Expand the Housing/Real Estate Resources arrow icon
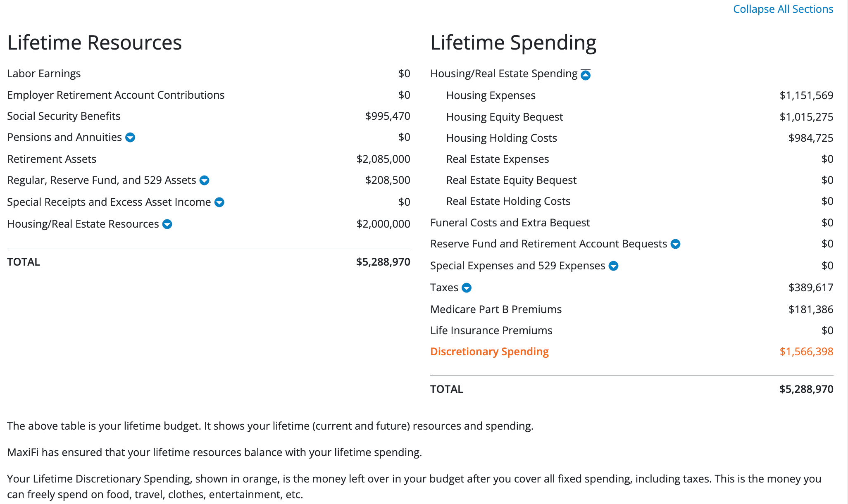The height and width of the screenshot is (504, 848). tap(167, 224)
